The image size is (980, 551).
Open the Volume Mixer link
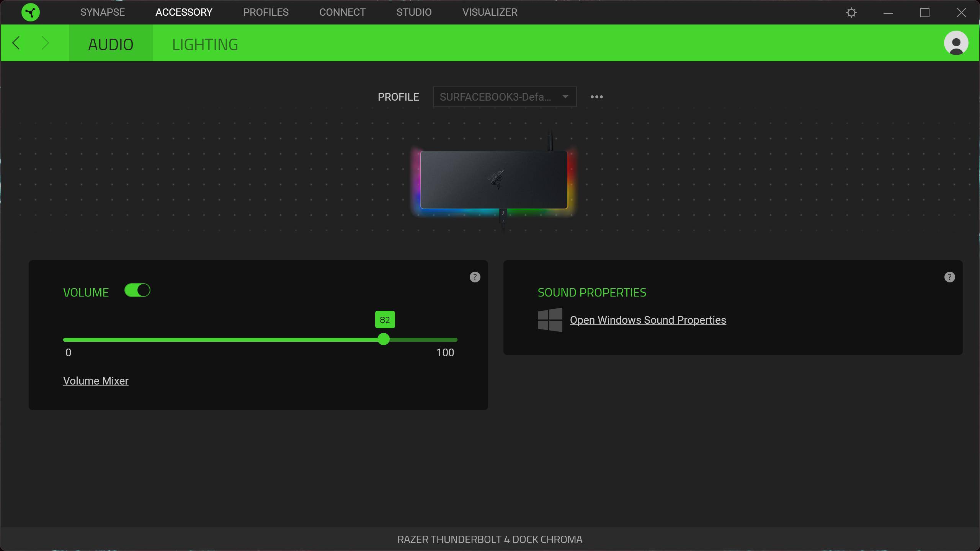point(96,381)
